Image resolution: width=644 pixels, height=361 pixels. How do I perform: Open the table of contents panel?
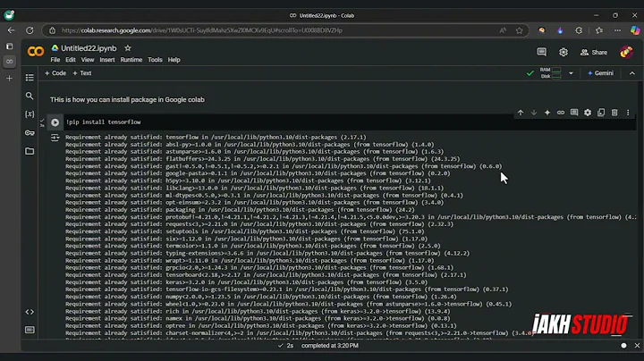pos(30,77)
